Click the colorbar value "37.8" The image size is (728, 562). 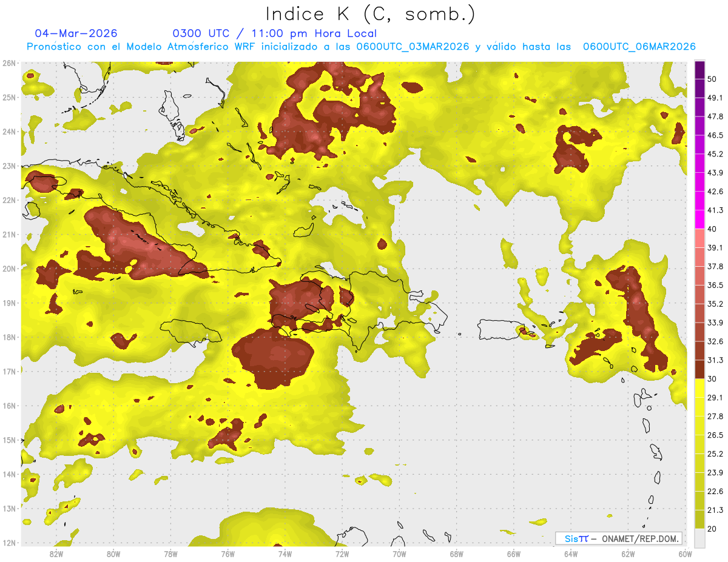(715, 267)
